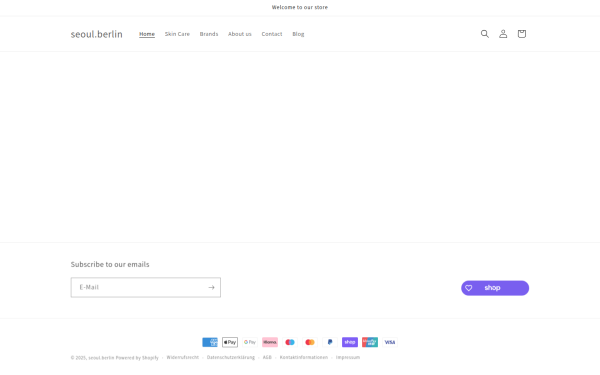Screen dimensions: 600x375
Task: Open the Skin Care menu item
Action: [177, 34]
